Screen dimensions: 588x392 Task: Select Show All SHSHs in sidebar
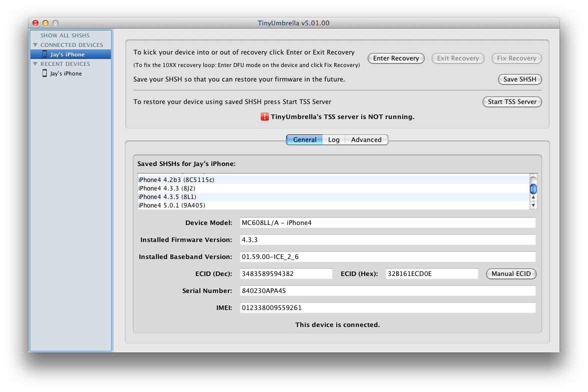click(x=65, y=35)
